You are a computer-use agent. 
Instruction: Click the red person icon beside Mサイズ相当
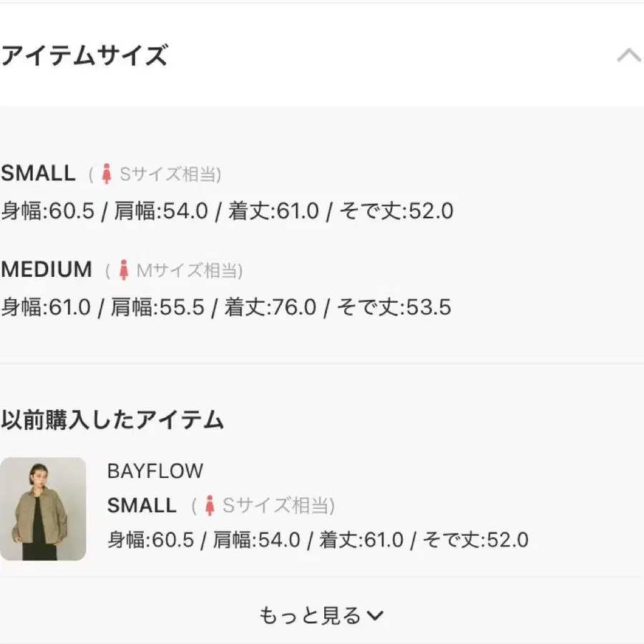tap(124, 270)
